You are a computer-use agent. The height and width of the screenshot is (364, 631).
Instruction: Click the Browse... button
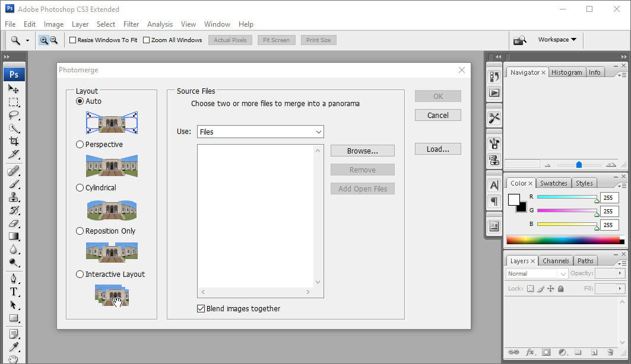pyautogui.click(x=363, y=151)
